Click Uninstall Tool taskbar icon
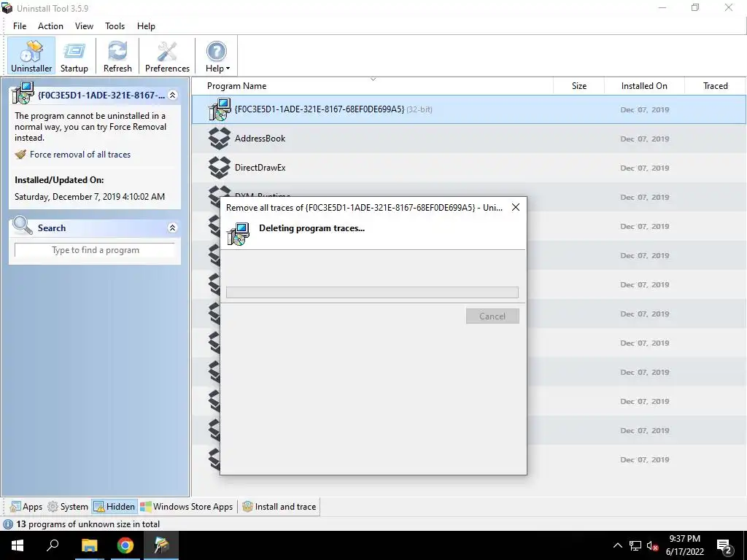 tap(161, 545)
